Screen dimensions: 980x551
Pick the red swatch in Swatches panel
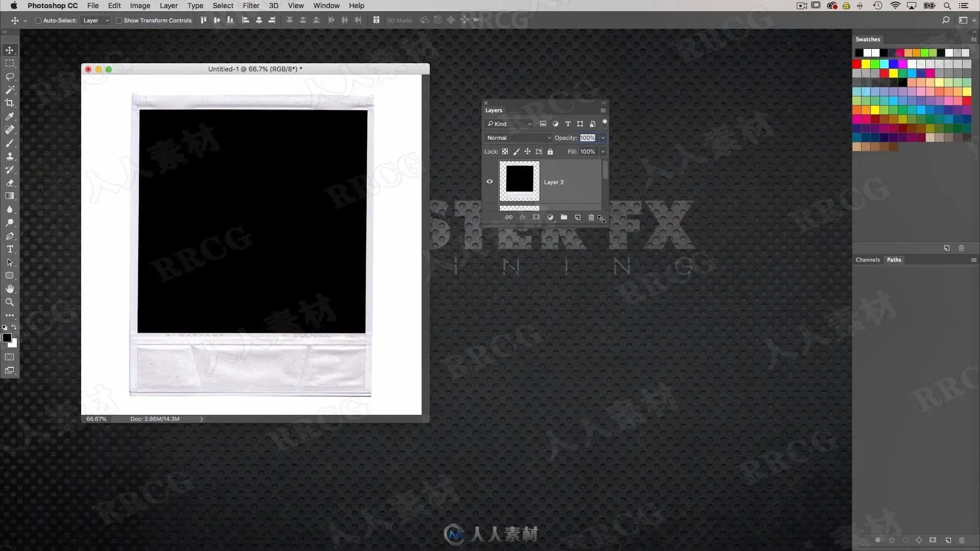click(x=857, y=64)
